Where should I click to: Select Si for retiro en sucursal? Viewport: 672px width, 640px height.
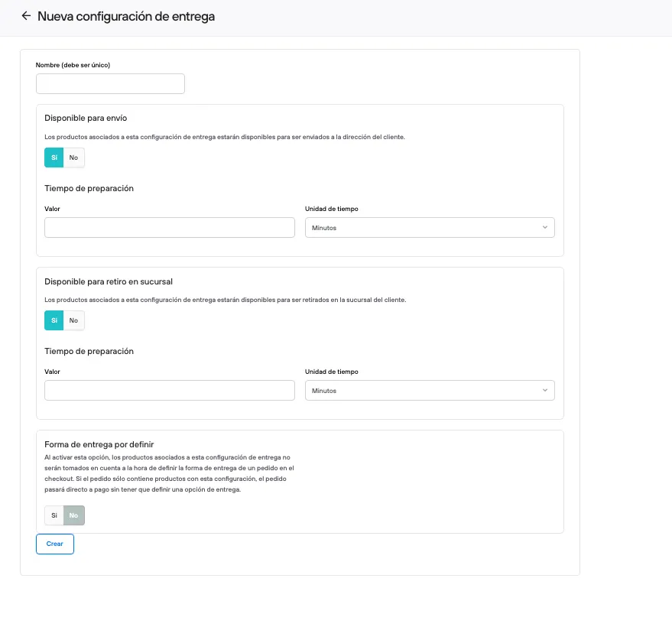point(54,320)
